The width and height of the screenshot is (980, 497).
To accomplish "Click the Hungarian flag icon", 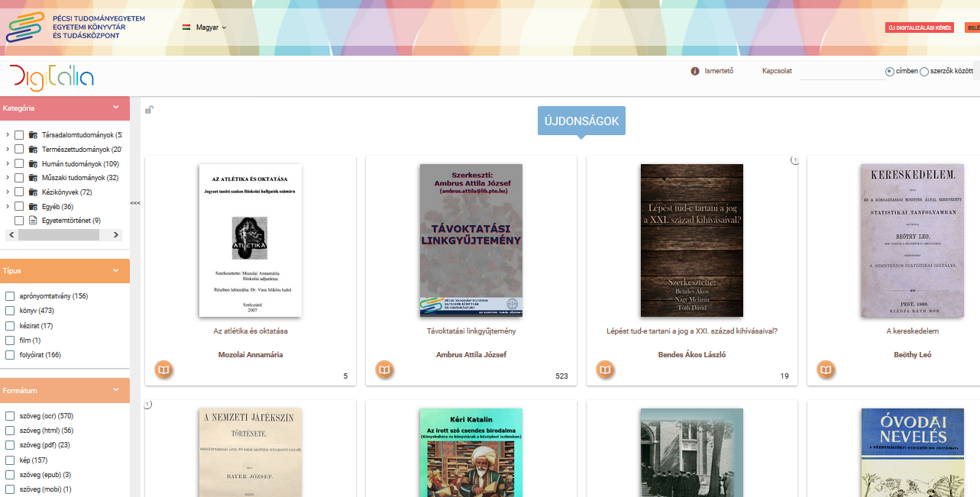I will coord(186,27).
